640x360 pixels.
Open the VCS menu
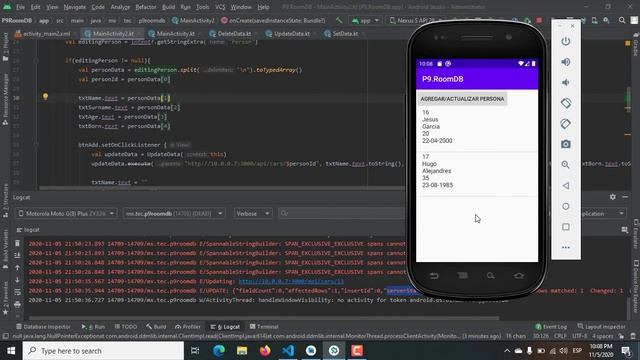[220, 7]
